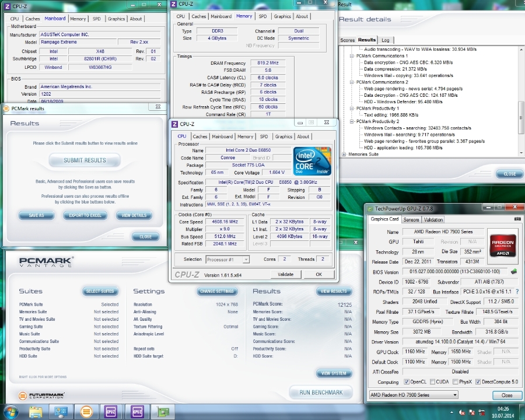The height and width of the screenshot is (420, 525).
Task: Click the Action Center flag tray icon
Action: click(472, 412)
